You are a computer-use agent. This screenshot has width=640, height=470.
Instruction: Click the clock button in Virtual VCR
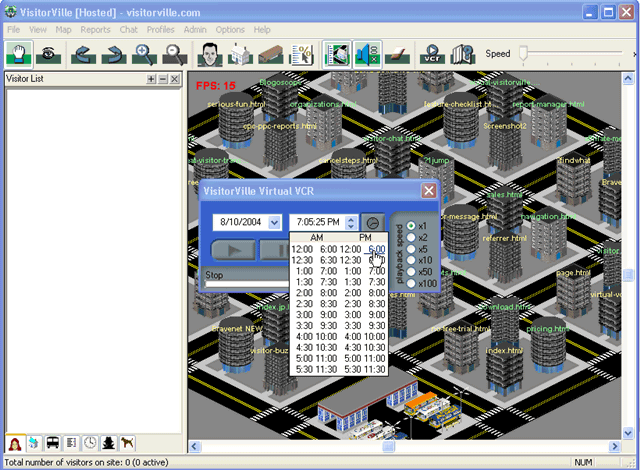coord(373,222)
